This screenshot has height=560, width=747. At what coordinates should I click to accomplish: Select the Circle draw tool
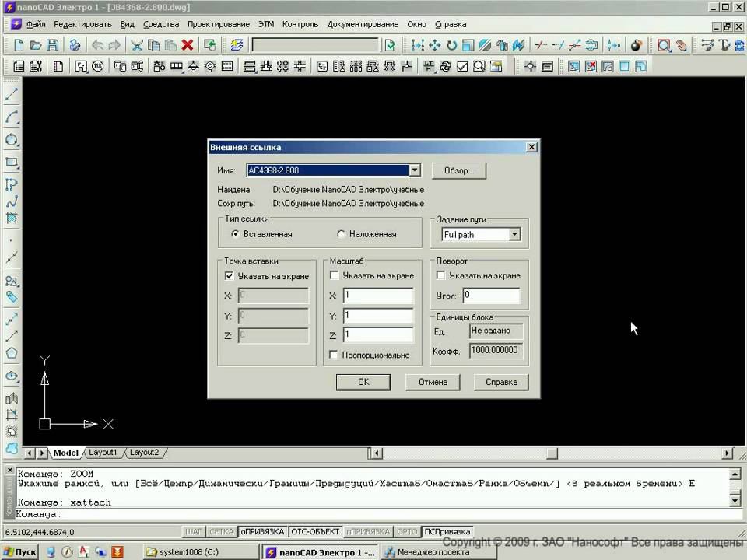point(12,139)
